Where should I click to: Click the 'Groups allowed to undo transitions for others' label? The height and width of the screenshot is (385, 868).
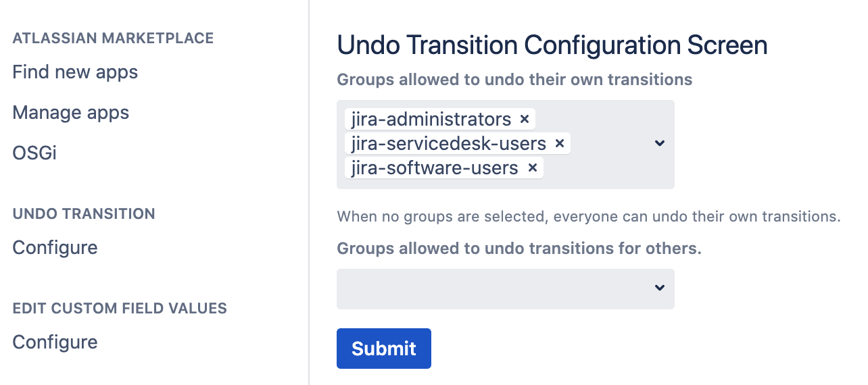[519, 249]
